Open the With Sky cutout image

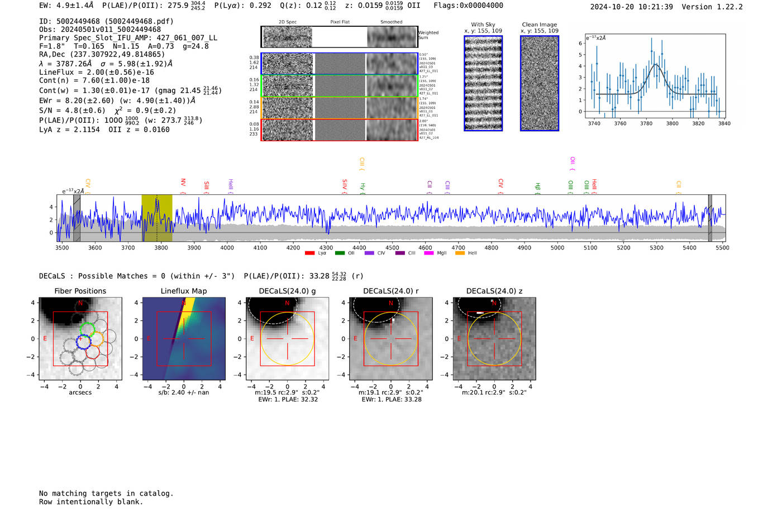[483, 83]
